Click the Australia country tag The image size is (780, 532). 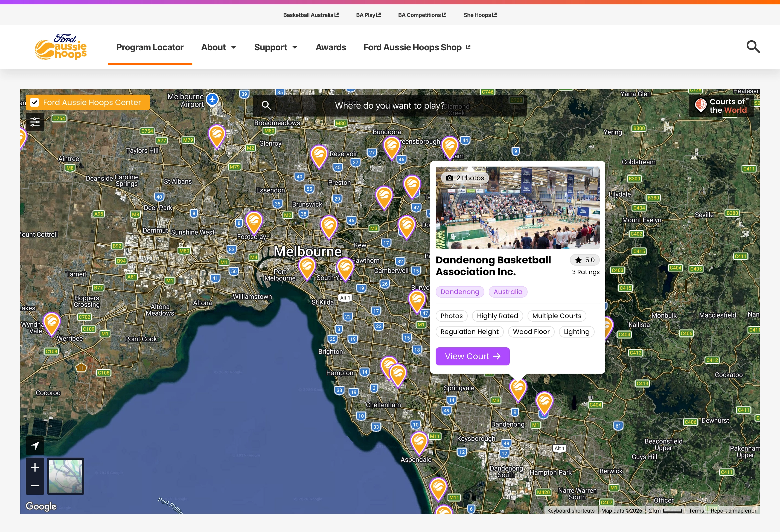click(508, 292)
